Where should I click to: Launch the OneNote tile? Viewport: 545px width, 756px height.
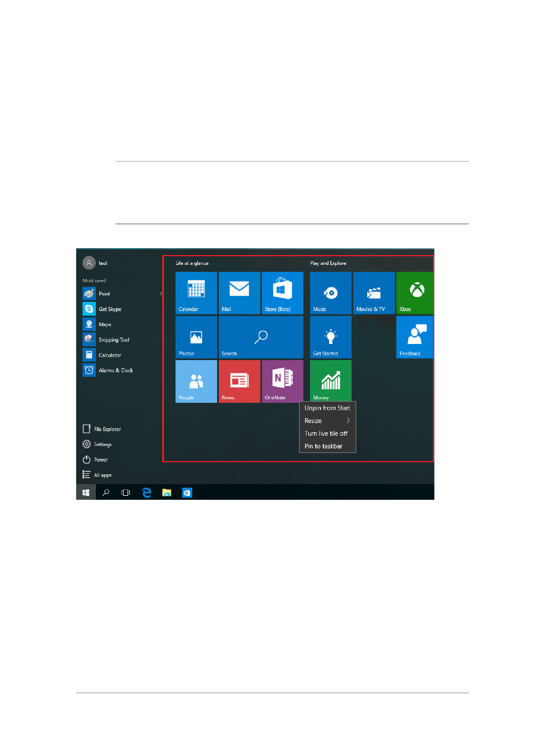(x=282, y=381)
